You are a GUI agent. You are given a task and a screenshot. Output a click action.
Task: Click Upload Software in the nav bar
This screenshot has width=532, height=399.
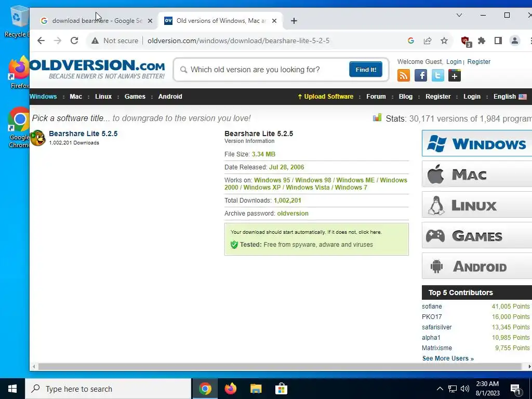pos(325,96)
